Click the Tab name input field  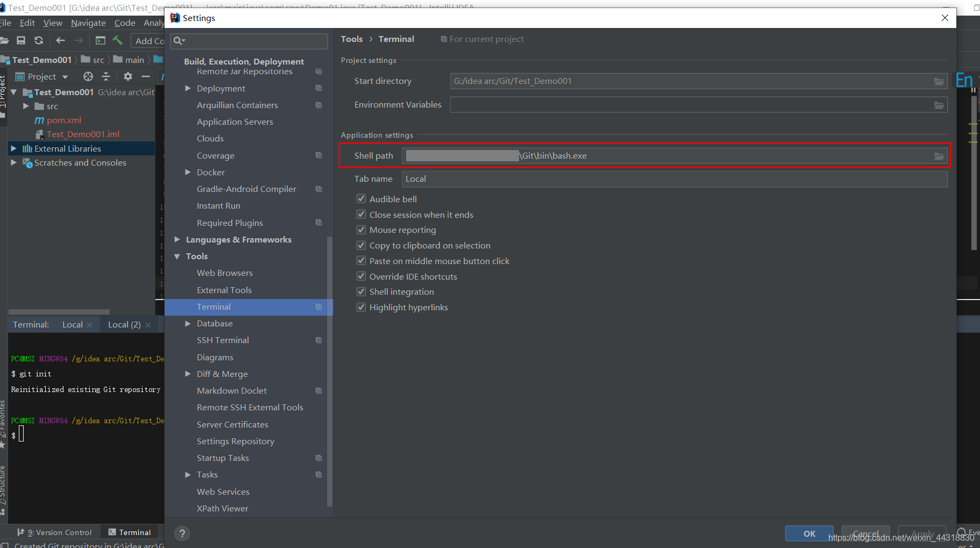[674, 179]
